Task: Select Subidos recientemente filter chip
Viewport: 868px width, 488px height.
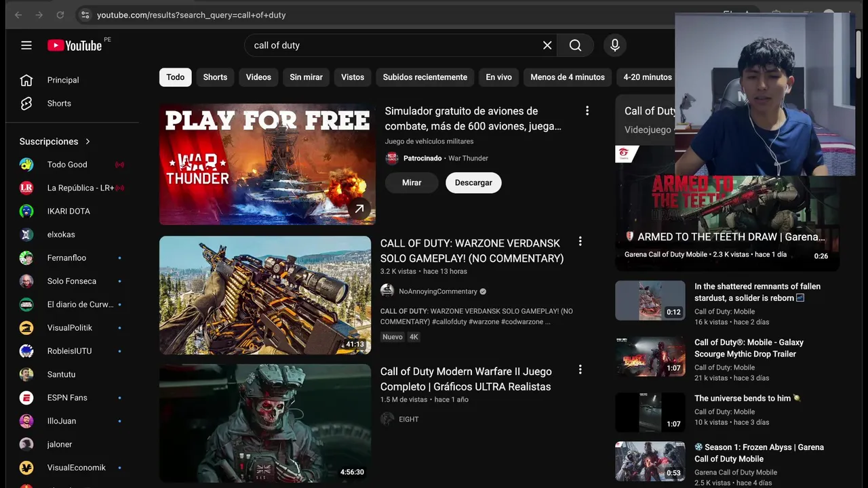Action: click(x=425, y=77)
